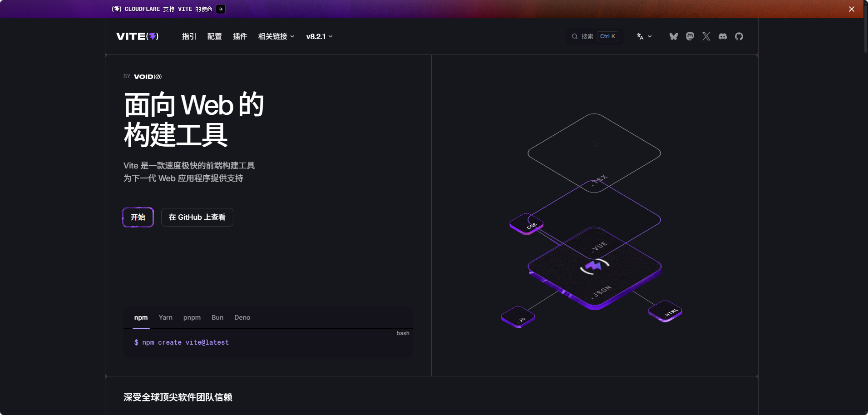868x415 pixels.
Task: Dismiss the top announcement banner
Action: coord(852,9)
